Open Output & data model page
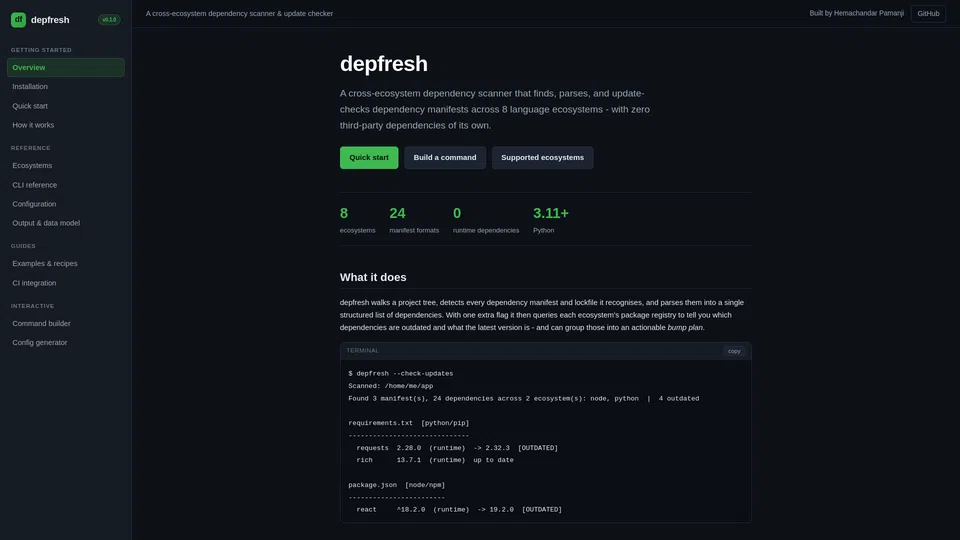 click(x=66, y=223)
